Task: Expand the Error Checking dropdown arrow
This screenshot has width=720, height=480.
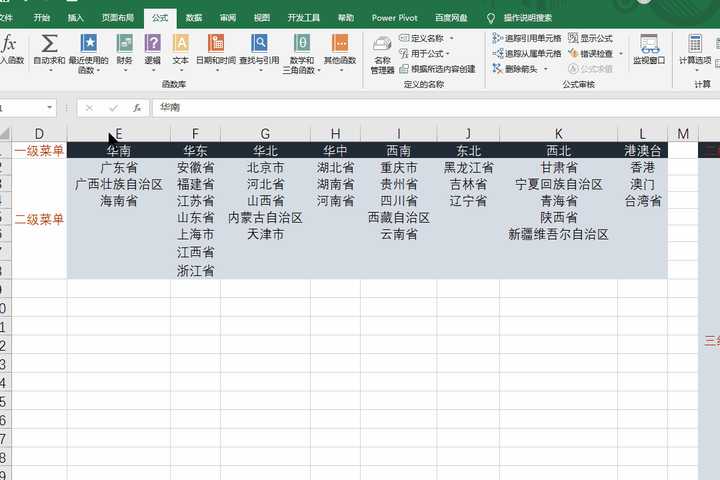Action: pyautogui.click(x=621, y=54)
